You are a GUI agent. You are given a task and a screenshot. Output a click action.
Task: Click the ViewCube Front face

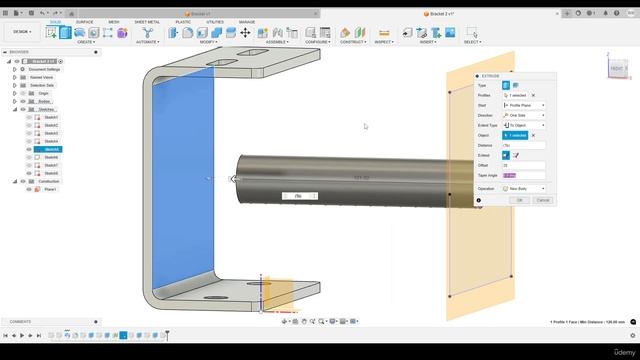coord(618,68)
